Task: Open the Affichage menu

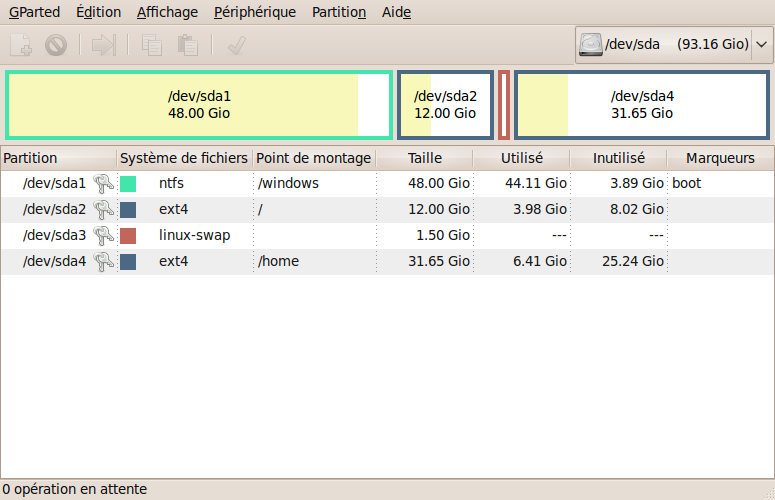Action: coord(167,12)
